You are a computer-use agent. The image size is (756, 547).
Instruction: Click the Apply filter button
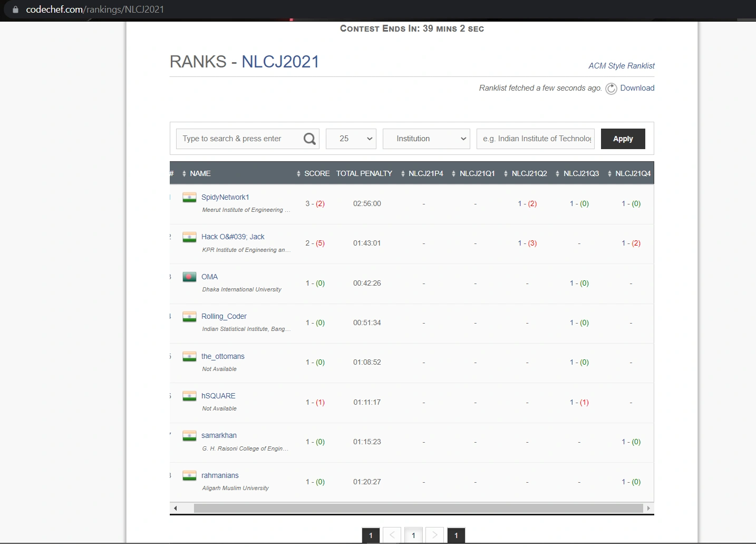coord(623,139)
